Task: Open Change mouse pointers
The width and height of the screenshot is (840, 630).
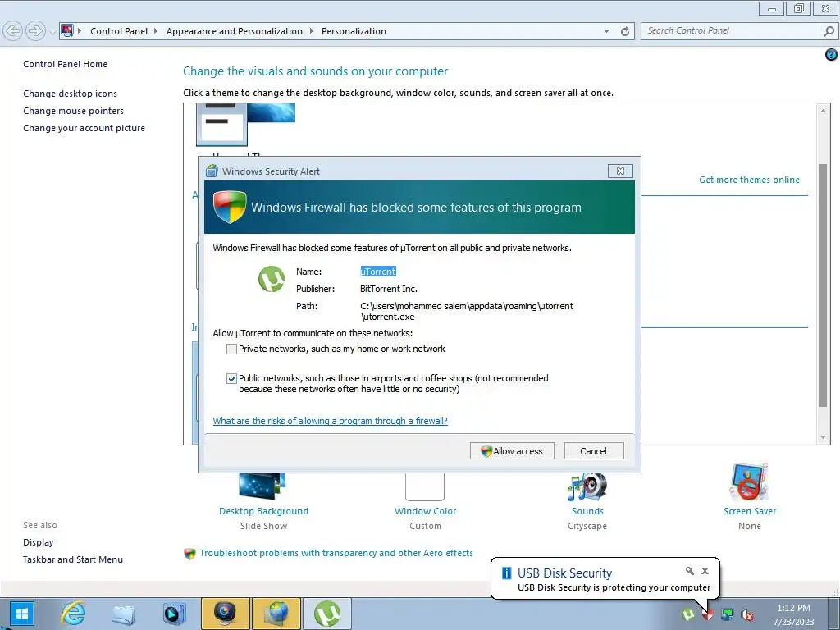Action: click(x=73, y=111)
